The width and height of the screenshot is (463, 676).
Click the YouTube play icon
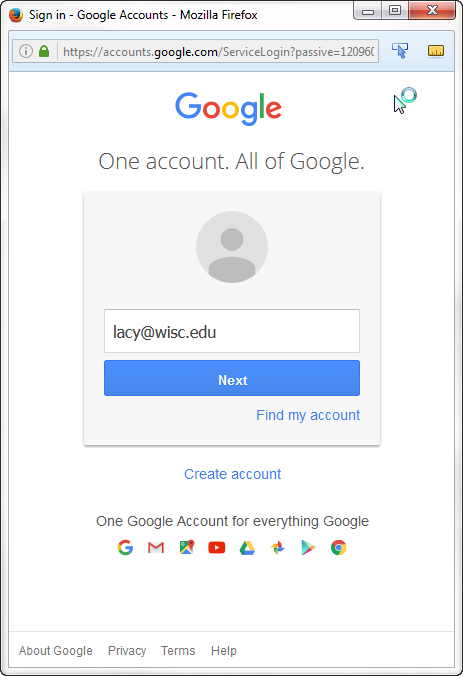pos(217,548)
